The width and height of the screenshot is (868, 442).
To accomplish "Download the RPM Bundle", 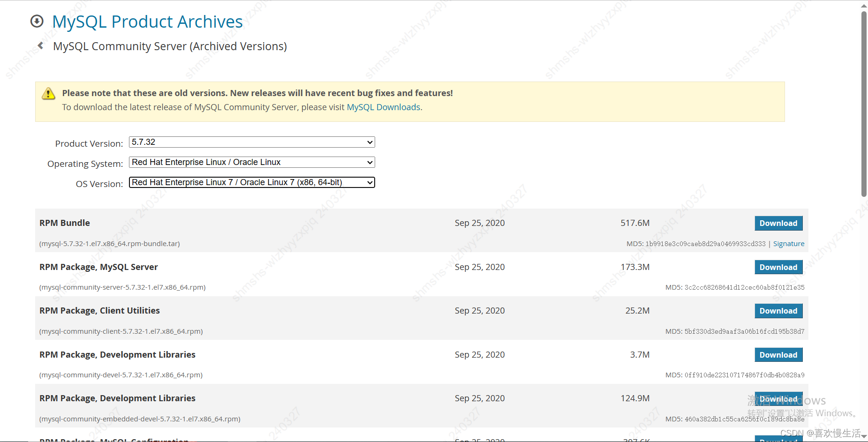I will coord(778,223).
